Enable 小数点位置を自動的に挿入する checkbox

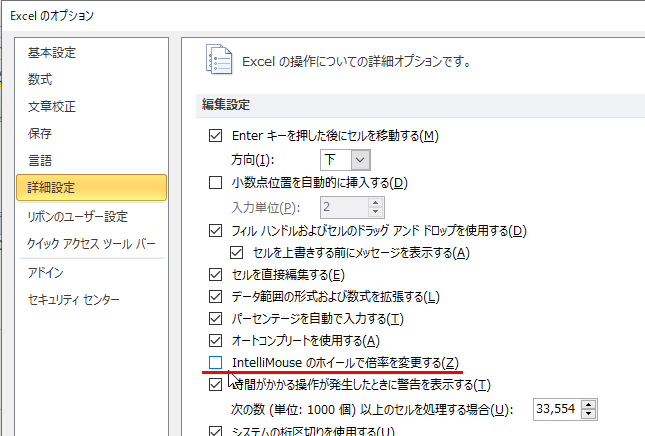tap(216, 182)
